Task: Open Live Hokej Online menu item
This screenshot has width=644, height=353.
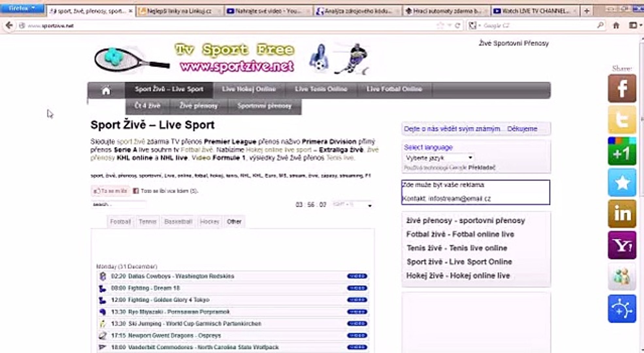Action: pos(249,89)
